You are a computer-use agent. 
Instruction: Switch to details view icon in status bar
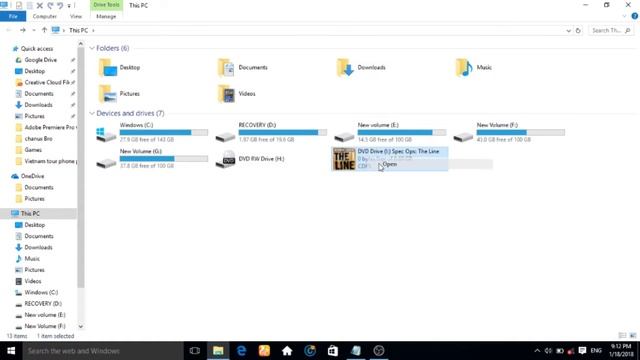[x=622, y=336]
